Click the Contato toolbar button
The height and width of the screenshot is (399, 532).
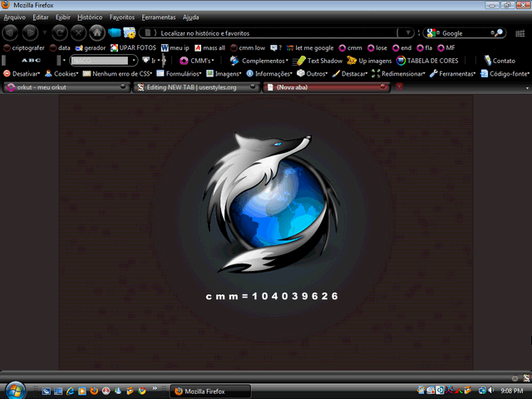[x=500, y=61]
